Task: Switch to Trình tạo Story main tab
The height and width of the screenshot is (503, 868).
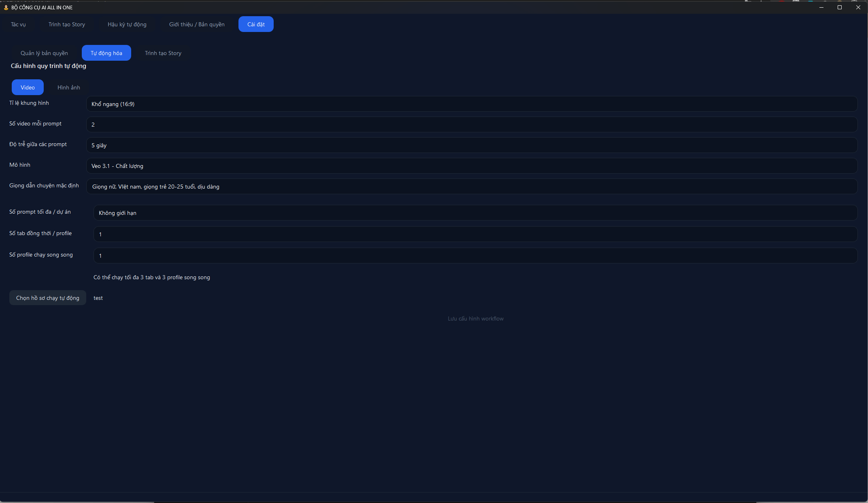Action: (x=67, y=24)
